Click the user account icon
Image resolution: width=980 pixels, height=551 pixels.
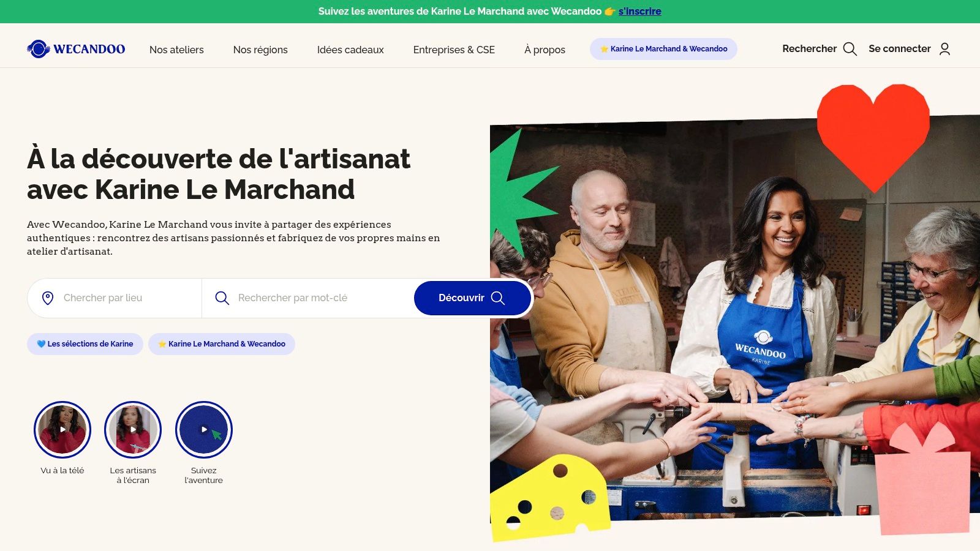(944, 49)
